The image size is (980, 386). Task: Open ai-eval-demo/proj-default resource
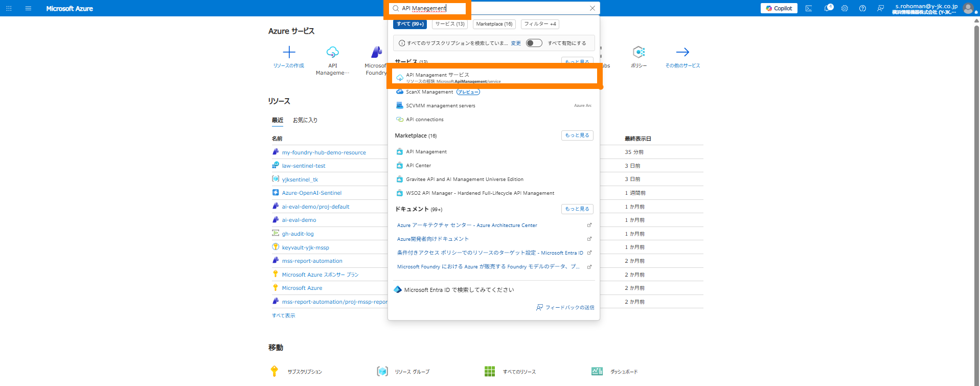[x=315, y=207]
